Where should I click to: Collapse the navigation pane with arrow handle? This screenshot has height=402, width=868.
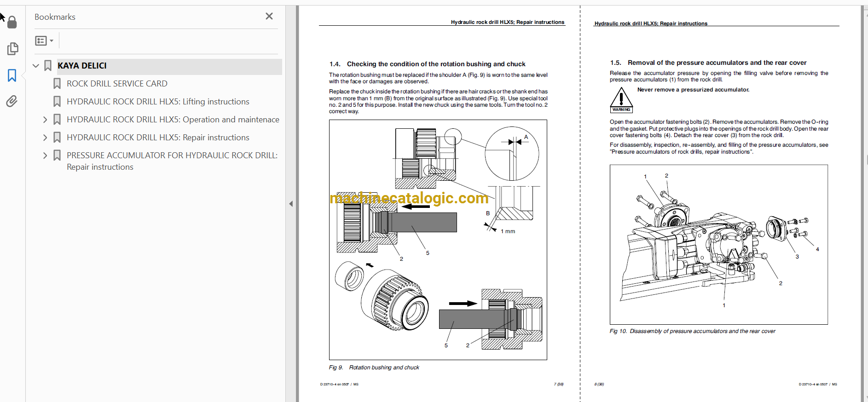(291, 204)
